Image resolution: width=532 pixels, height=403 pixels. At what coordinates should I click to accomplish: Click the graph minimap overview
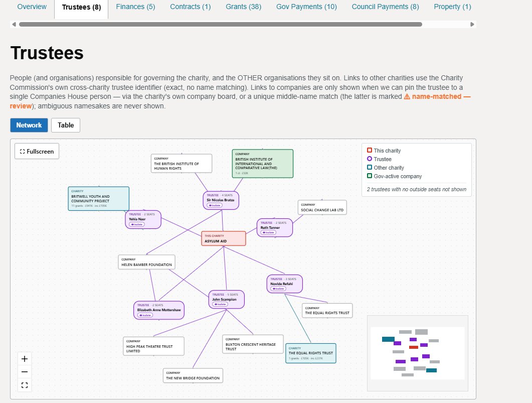pyautogui.click(x=418, y=353)
